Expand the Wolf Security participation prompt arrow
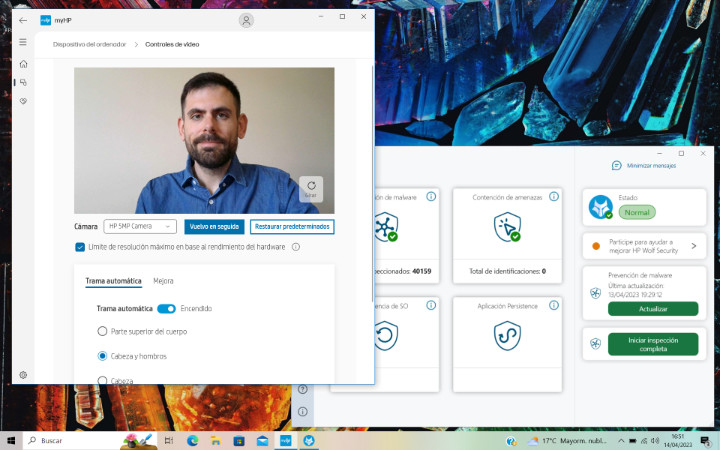 coord(693,246)
